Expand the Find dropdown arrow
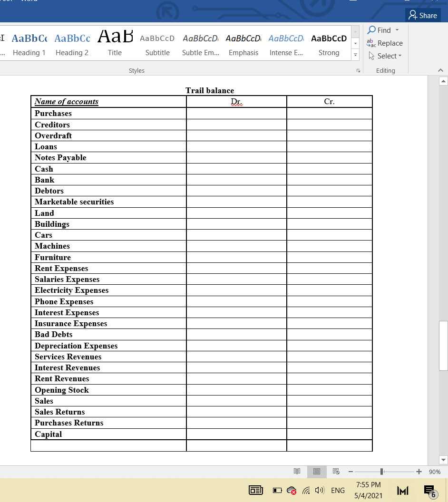 (x=397, y=30)
